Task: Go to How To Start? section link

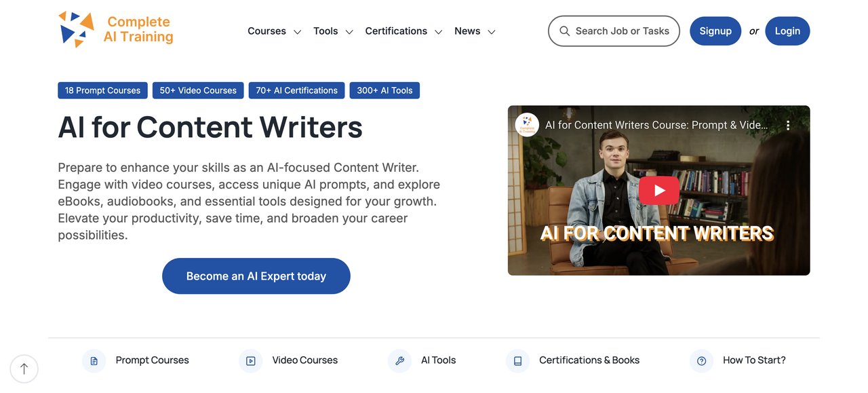Action: [x=754, y=360]
